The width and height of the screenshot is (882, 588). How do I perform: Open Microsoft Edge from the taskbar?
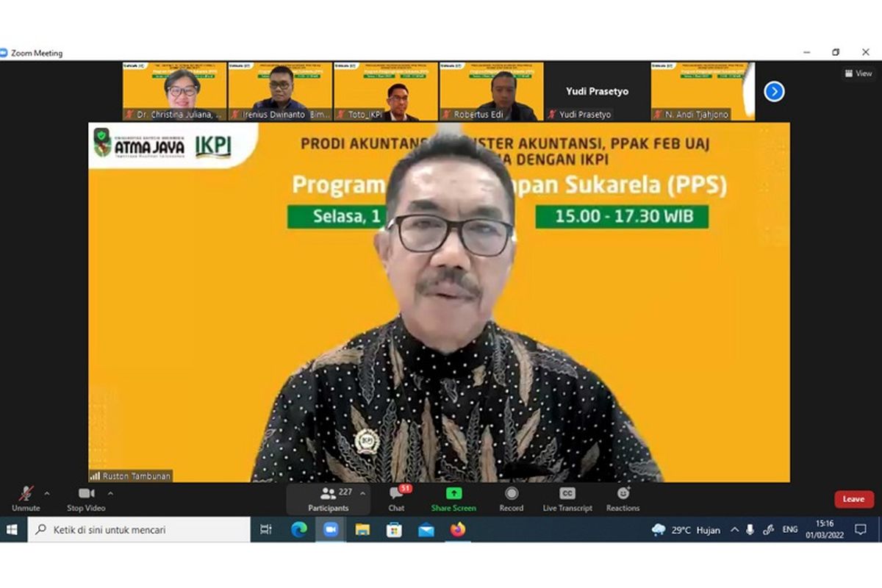299,529
